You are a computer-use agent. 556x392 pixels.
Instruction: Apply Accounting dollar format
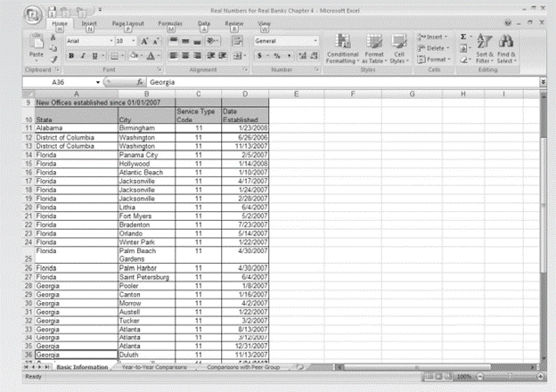pos(260,55)
